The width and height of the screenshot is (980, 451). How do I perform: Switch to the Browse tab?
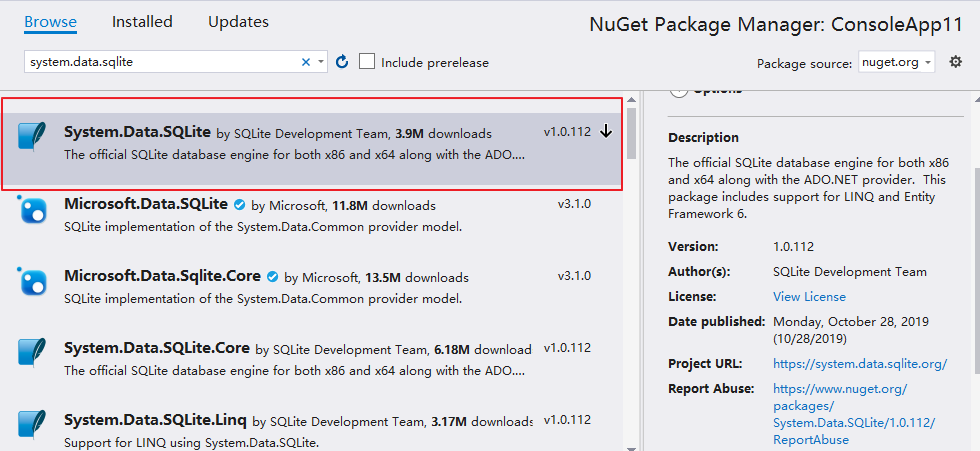[x=51, y=22]
